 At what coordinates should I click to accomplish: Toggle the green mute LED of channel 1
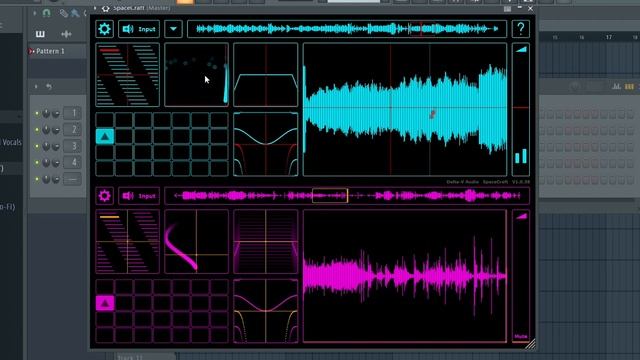pyautogui.click(x=37, y=113)
